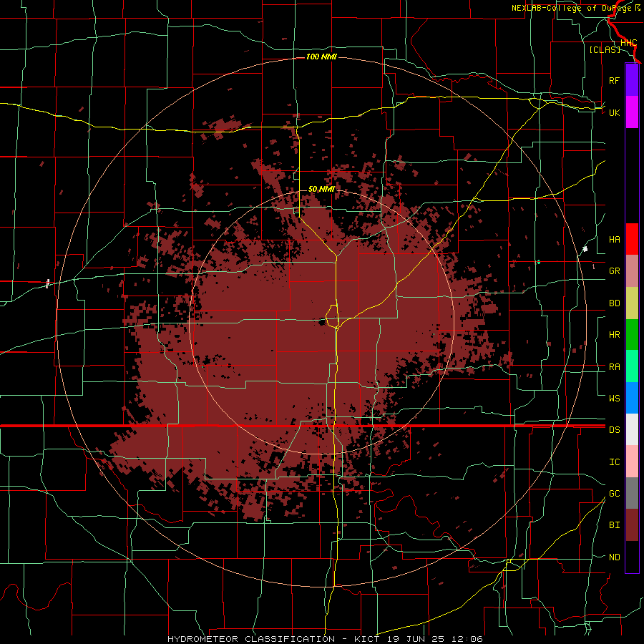Click the 'BD' legend label

(x=614, y=303)
